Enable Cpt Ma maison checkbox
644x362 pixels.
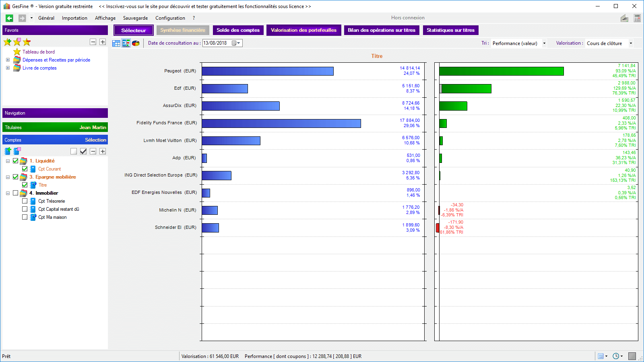pos(25,217)
